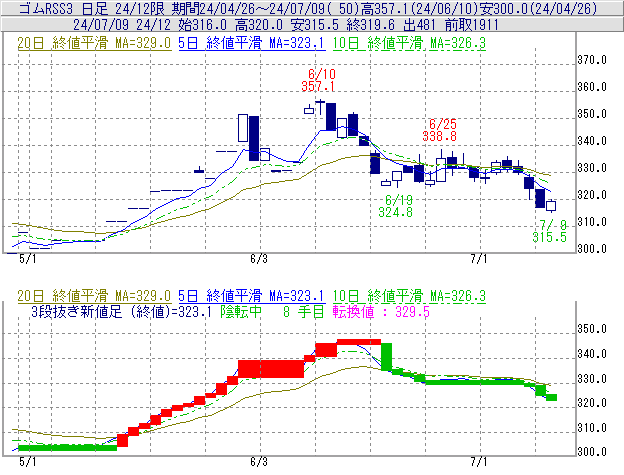624x475 pixels.
Task: Click the 360.0 price axis label
Action: (x=592, y=87)
